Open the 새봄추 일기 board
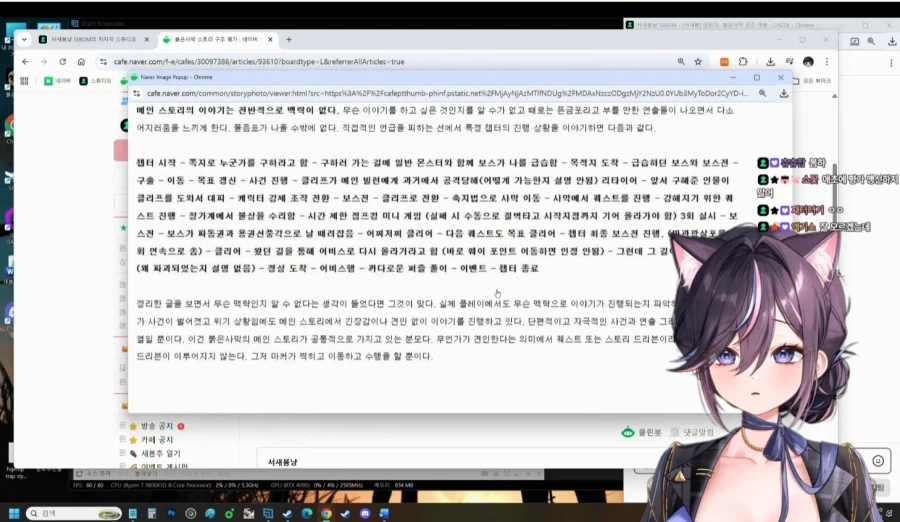Image resolution: width=900 pixels, height=522 pixels. [x=160, y=454]
